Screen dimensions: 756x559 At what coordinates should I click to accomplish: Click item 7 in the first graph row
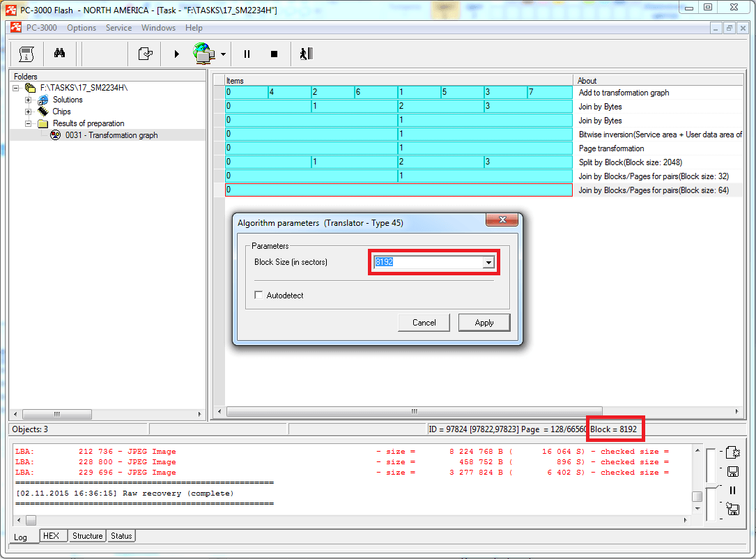(550, 92)
